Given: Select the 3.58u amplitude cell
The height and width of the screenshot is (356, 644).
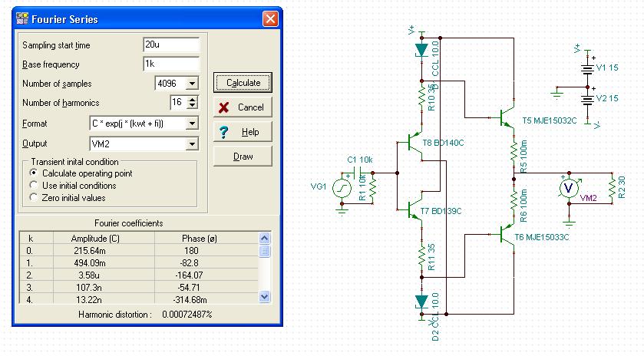Looking at the screenshot, I should click(x=89, y=275).
